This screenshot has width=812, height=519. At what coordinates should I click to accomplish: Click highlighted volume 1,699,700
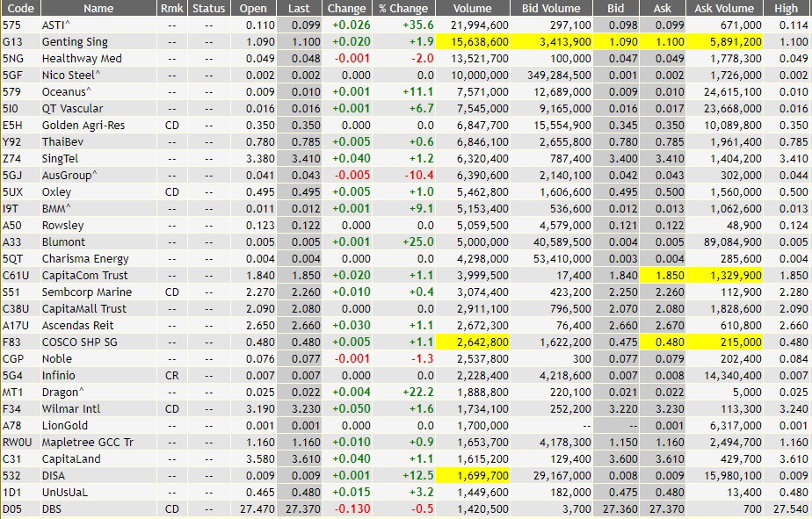pyautogui.click(x=482, y=476)
